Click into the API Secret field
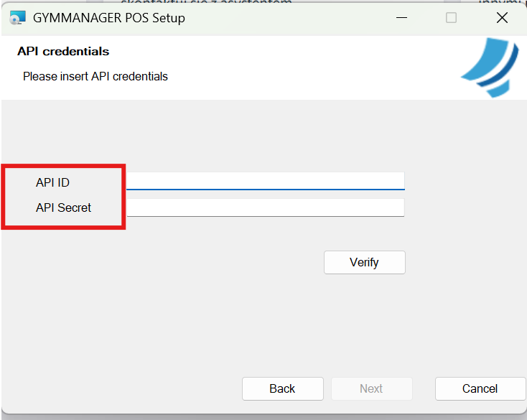 [266, 207]
